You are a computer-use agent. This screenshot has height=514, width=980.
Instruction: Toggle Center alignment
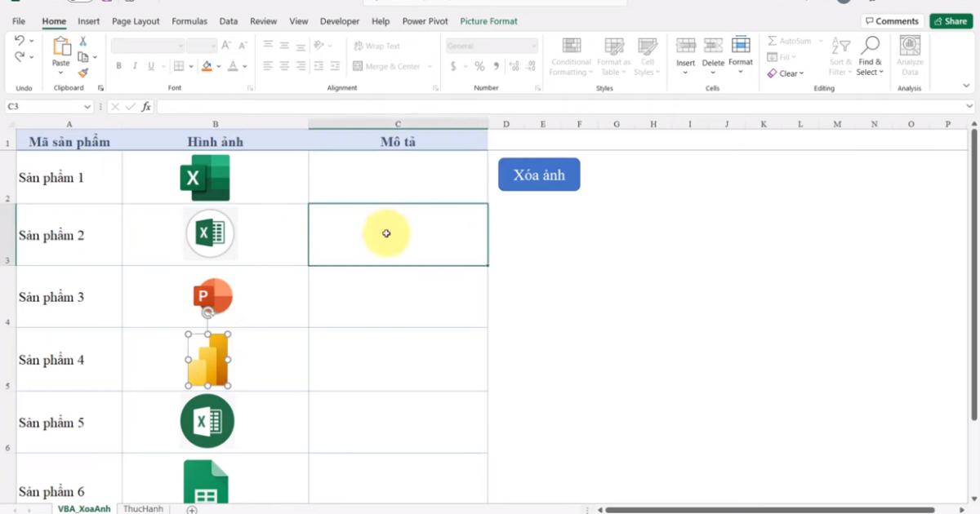pyautogui.click(x=284, y=66)
